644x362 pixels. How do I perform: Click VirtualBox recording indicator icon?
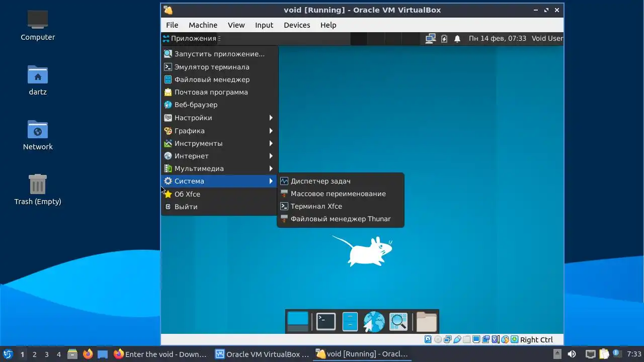(x=486, y=339)
